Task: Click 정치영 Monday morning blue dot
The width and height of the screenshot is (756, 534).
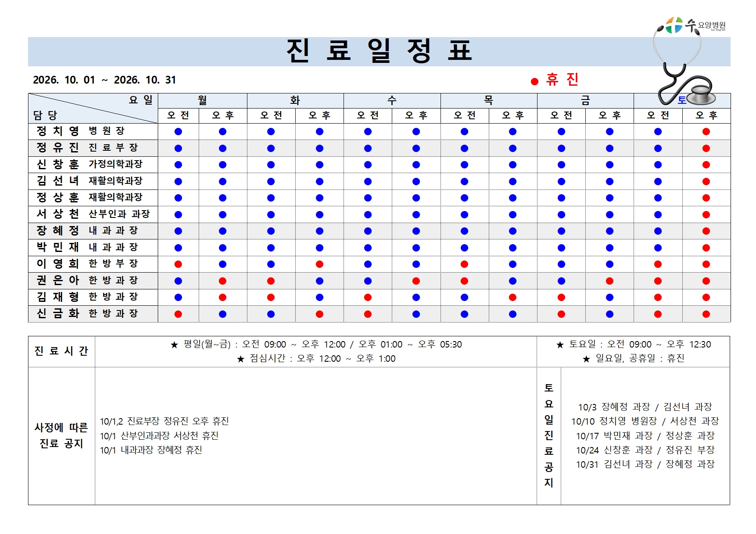Action: pos(178,131)
